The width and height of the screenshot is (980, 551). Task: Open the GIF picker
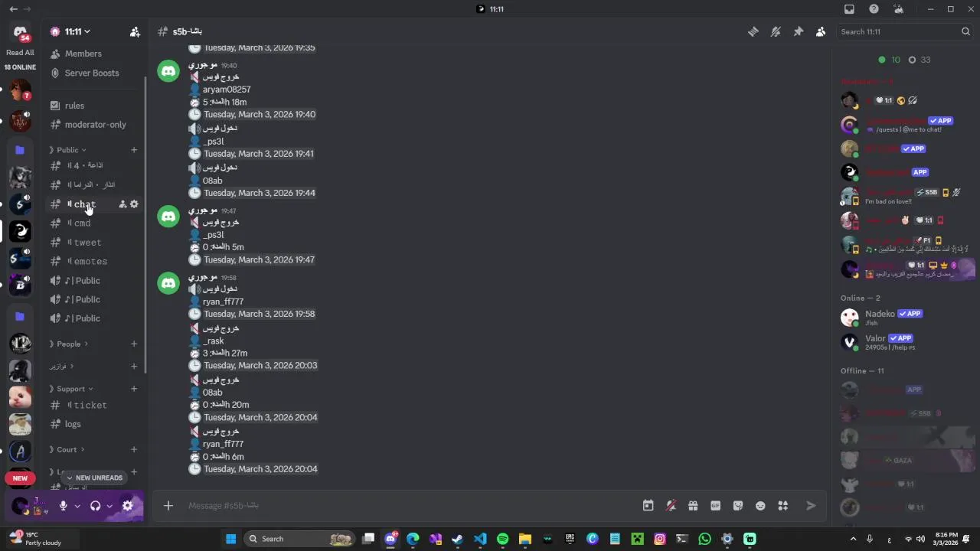[x=715, y=505]
